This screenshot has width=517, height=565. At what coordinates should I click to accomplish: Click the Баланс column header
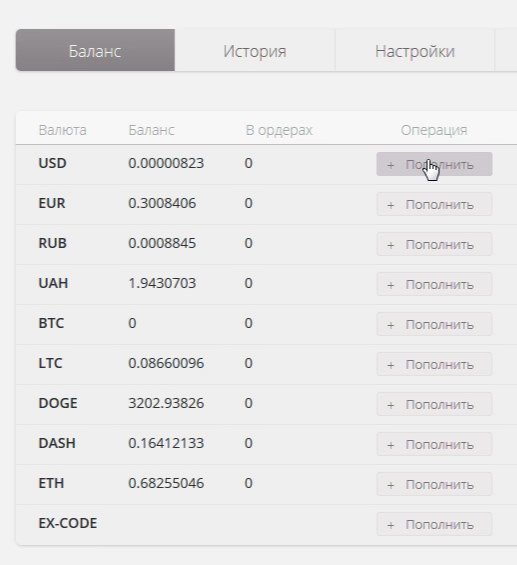pyautogui.click(x=151, y=130)
